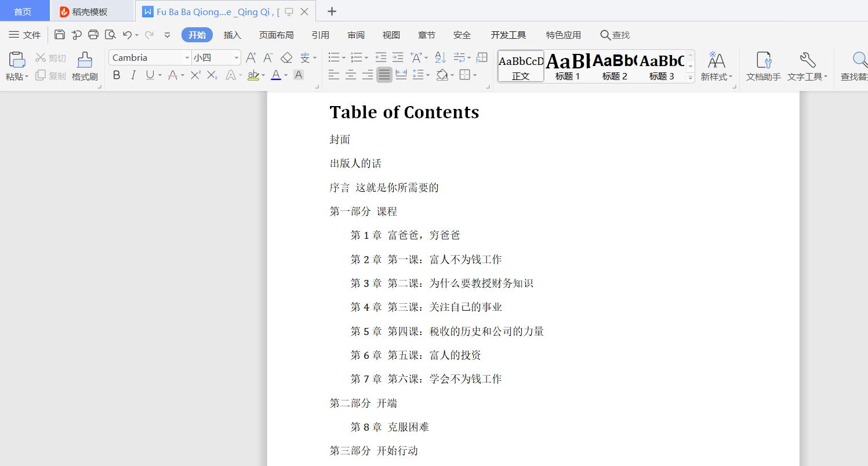Open customize quick access toolbar dropdown

tap(168, 35)
